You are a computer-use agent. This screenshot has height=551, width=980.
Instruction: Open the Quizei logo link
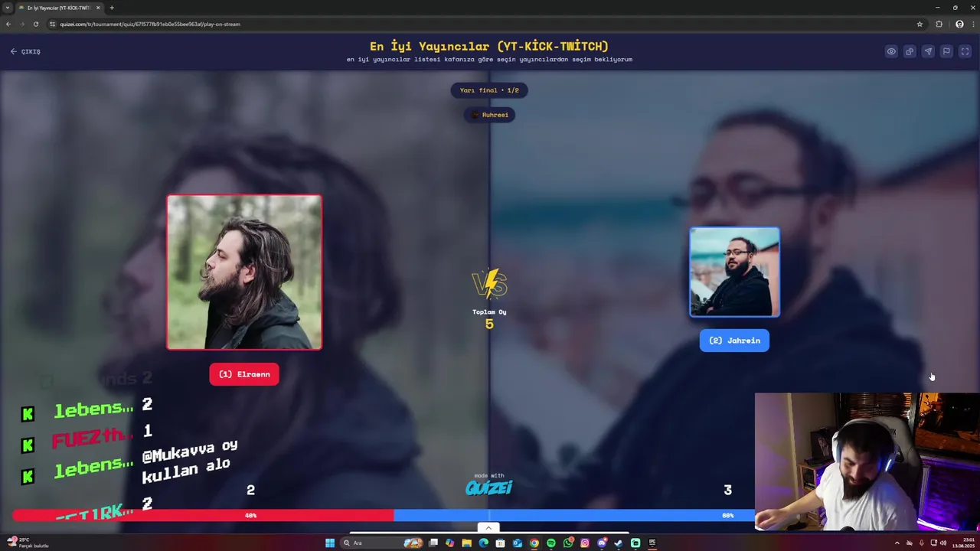488,487
